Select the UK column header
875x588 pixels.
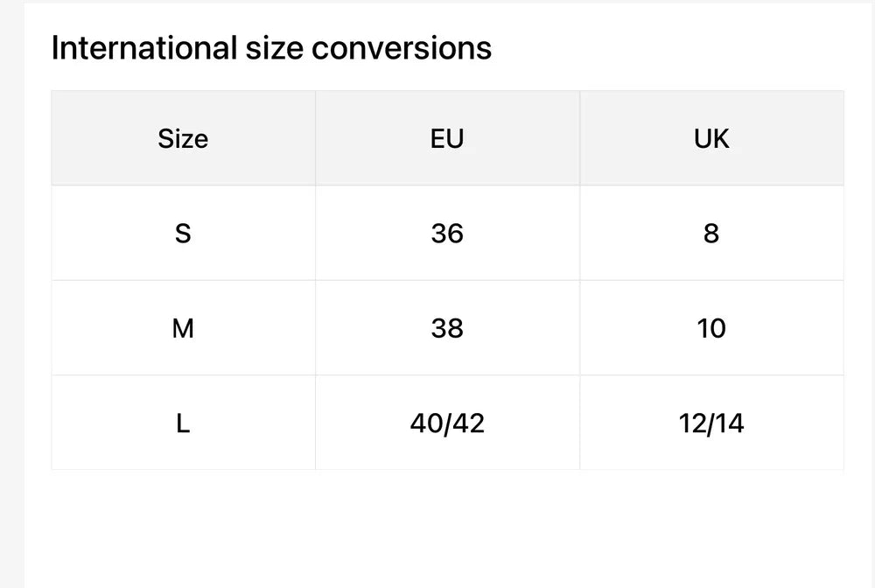pyautogui.click(x=711, y=137)
